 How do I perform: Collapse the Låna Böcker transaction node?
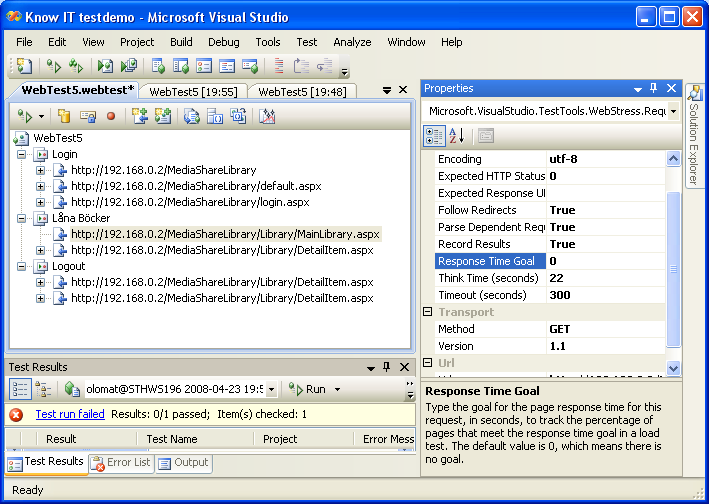21,218
